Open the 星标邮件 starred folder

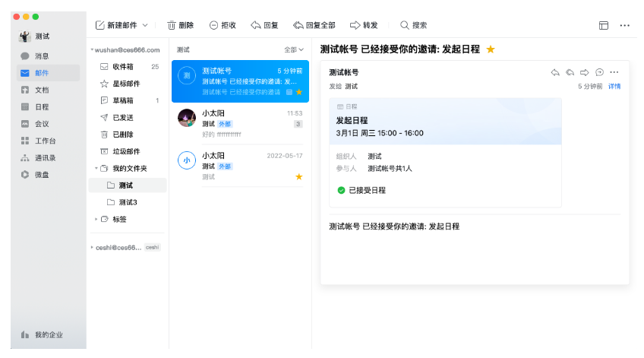[x=128, y=84]
